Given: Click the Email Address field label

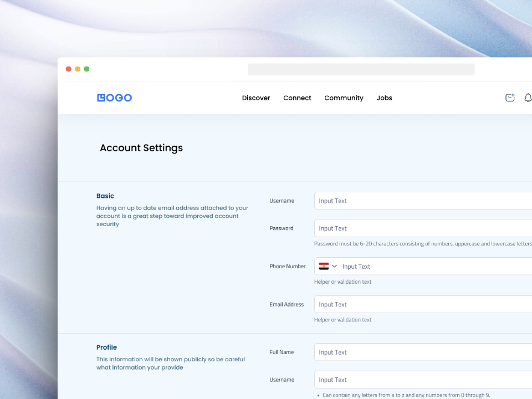Looking at the screenshot, I should tap(287, 304).
